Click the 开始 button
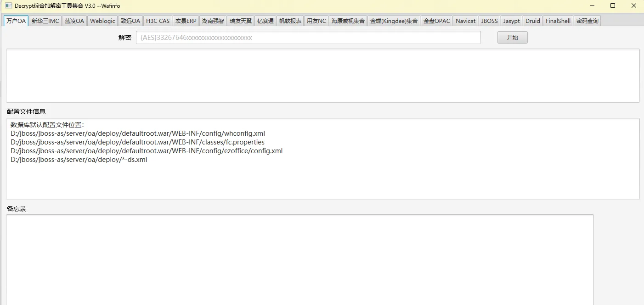 (513, 38)
